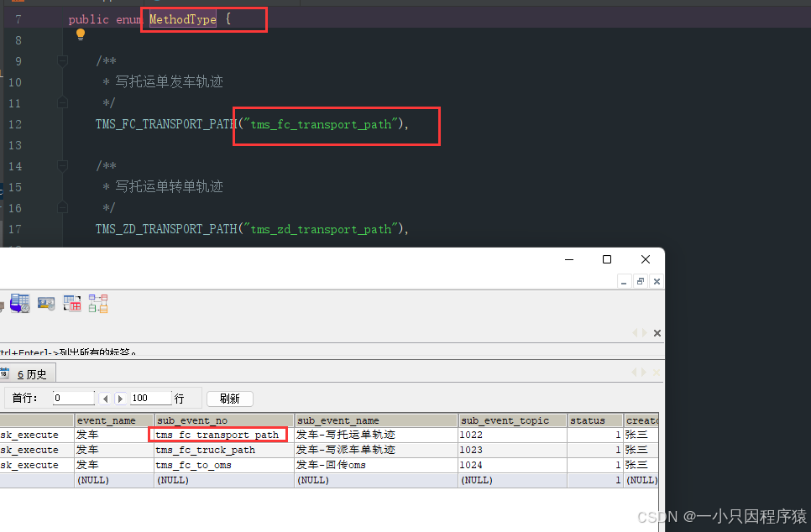Click the yellow lightbulb intention hint
Viewport: 811px width, 532px height.
click(x=80, y=34)
